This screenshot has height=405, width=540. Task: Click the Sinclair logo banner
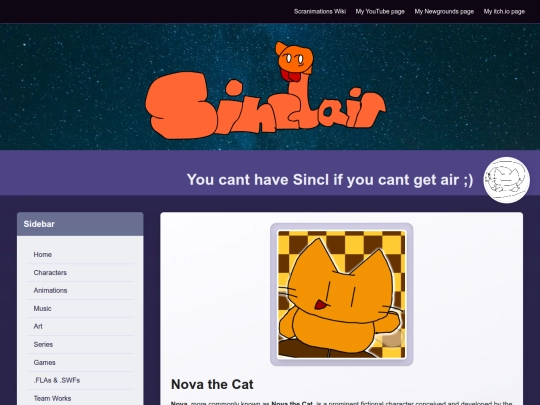(266, 91)
